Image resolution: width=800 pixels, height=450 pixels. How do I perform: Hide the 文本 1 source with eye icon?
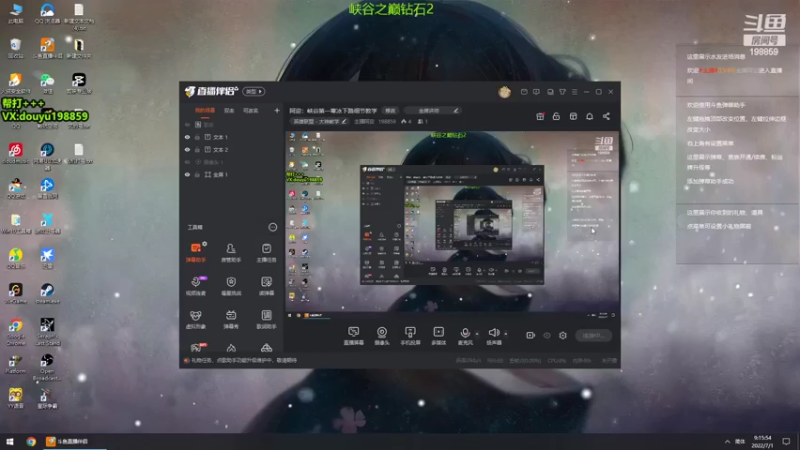click(187, 137)
